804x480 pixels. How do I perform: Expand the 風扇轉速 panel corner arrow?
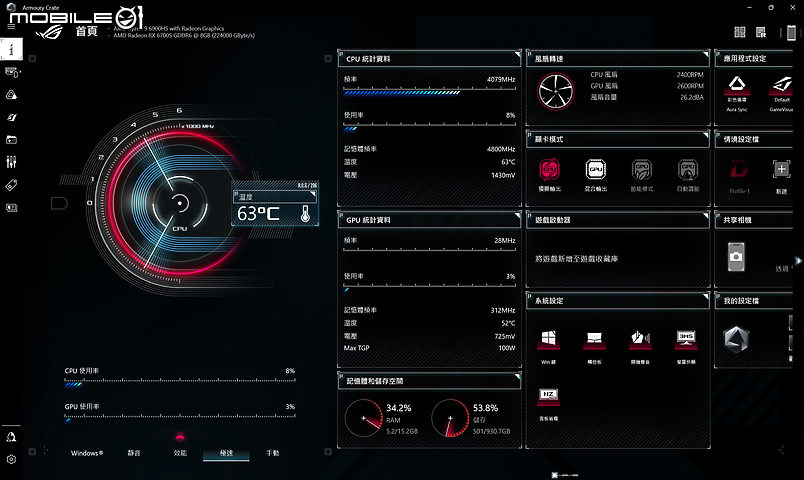[706, 54]
